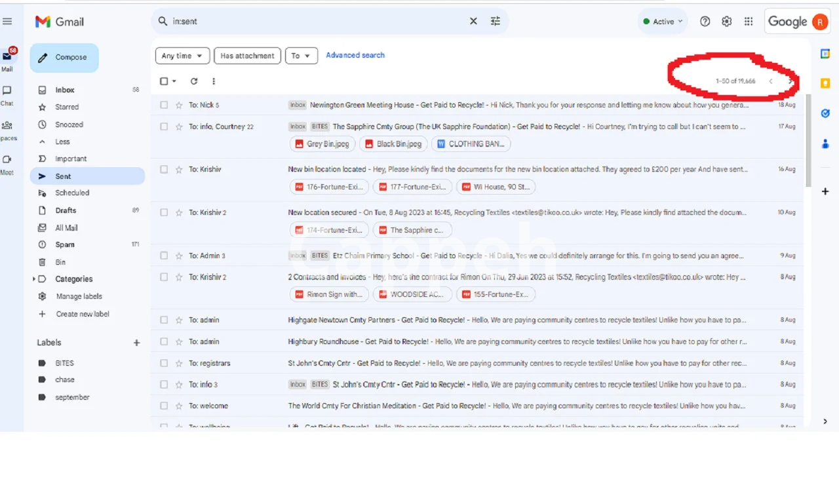Go to the Drafts folder
Image resolution: width=839 pixels, height=504 pixels.
tap(66, 210)
